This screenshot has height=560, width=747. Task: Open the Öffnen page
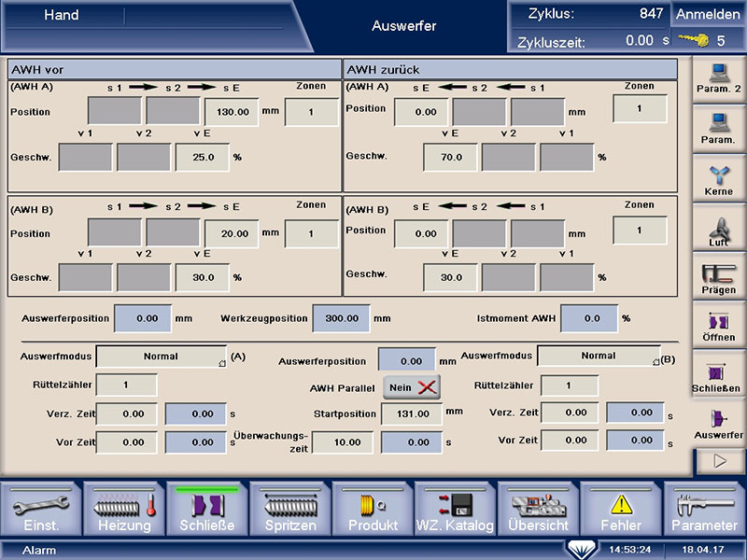(718, 326)
